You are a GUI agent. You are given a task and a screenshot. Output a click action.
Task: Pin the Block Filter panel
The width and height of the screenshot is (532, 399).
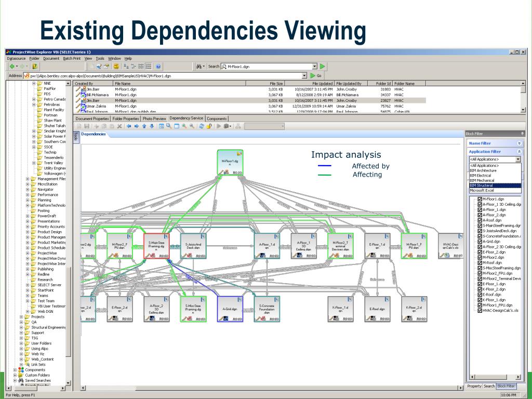pos(522,134)
